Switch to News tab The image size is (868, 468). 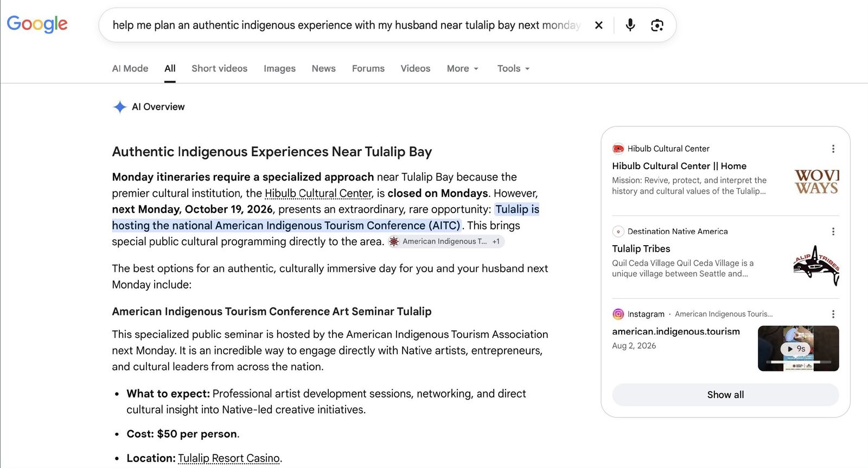[324, 68]
